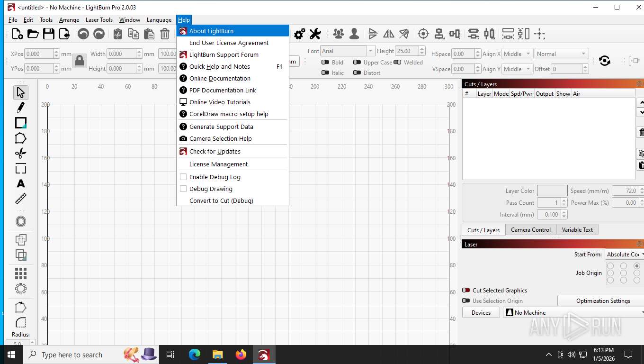The image size is (644, 364).
Task: Open a file with the folder icon
Action: click(x=33, y=34)
